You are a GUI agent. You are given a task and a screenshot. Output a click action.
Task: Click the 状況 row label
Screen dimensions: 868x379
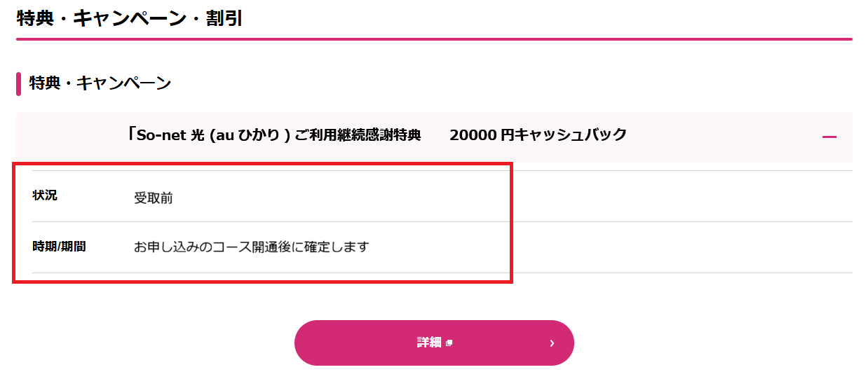tap(45, 195)
